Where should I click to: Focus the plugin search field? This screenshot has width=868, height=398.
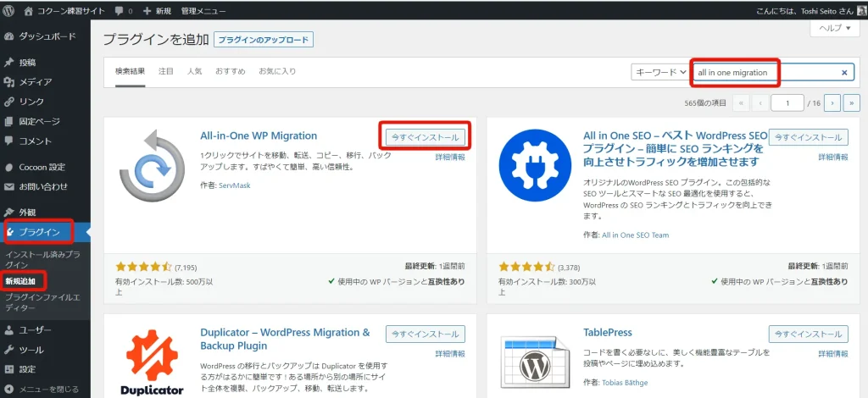[x=773, y=73]
